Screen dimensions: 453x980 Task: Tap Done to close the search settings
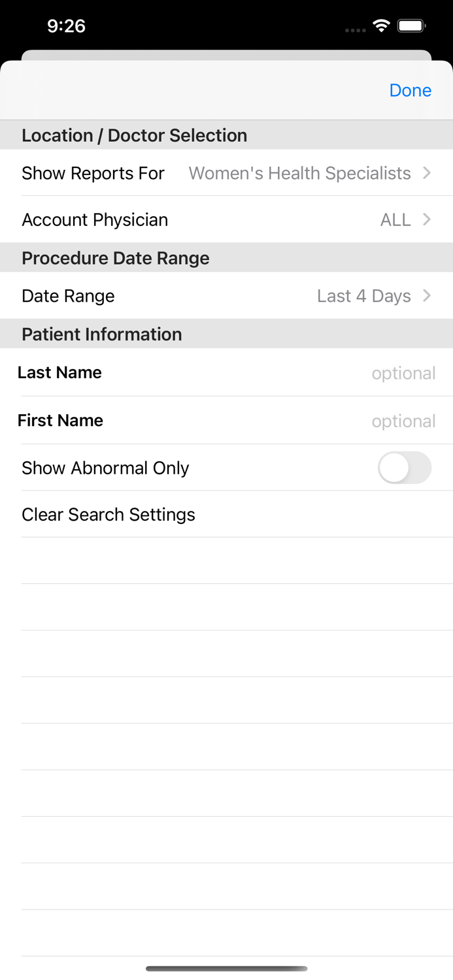click(410, 90)
